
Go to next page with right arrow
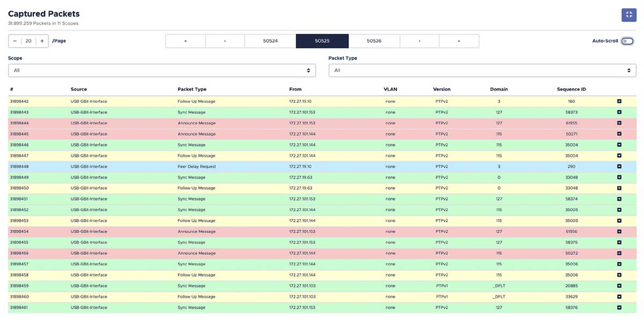tap(419, 41)
